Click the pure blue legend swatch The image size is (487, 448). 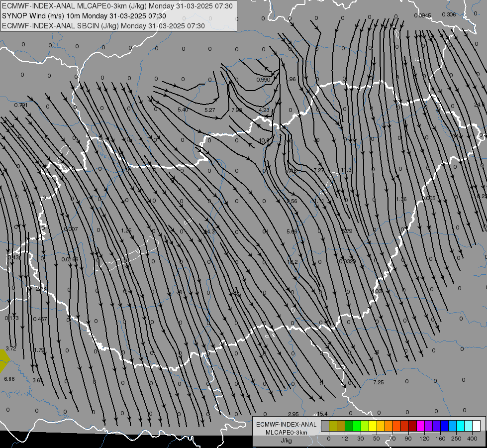(x=444, y=426)
